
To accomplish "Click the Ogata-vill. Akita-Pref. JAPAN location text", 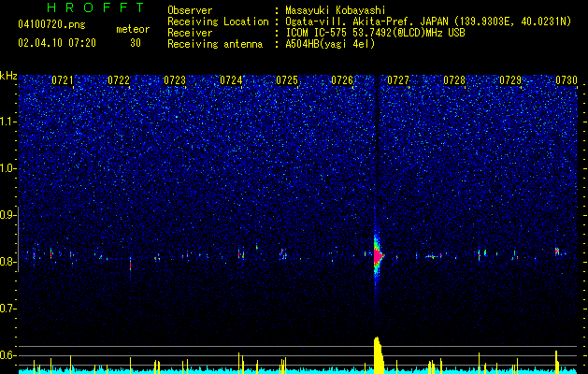I will (x=428, y=22).
